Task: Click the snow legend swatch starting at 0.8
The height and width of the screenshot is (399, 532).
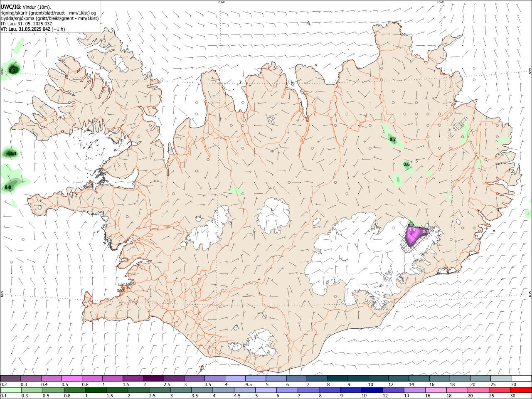Action: point(92,379)
